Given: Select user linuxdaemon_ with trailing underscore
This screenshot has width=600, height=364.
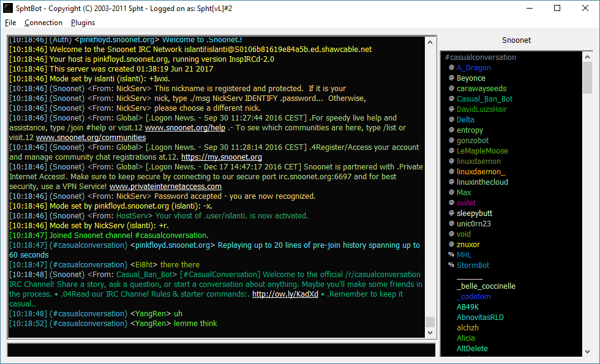Looking at the screenshot, I should click(x=481, y=172).
